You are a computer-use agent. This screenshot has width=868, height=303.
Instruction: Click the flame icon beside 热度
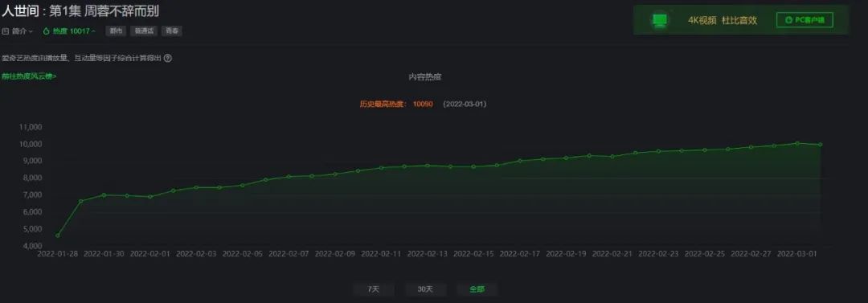47,31
